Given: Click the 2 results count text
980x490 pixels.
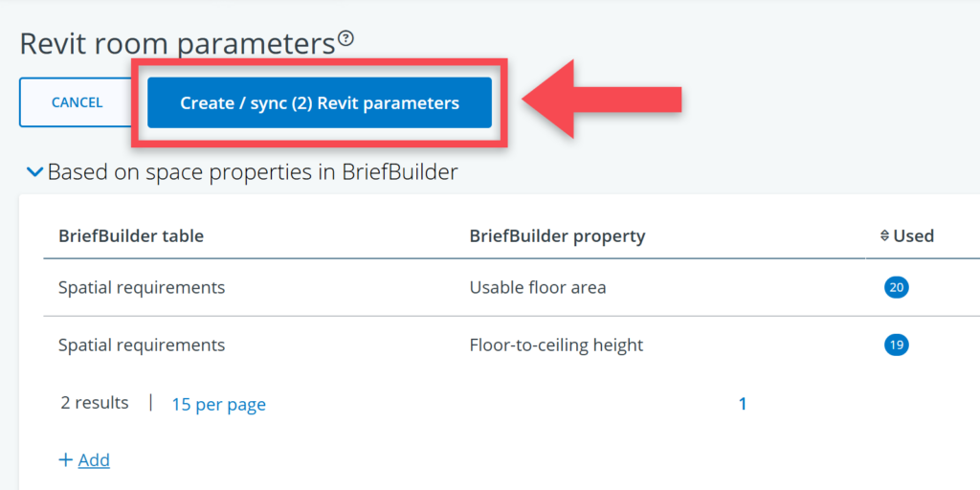Looking at the screenshot, I should click(x=95, y=403).
